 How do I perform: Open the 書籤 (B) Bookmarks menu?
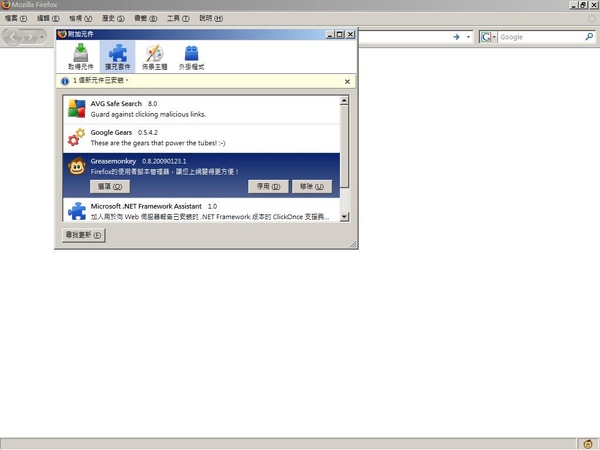click(x=145, y=18)
